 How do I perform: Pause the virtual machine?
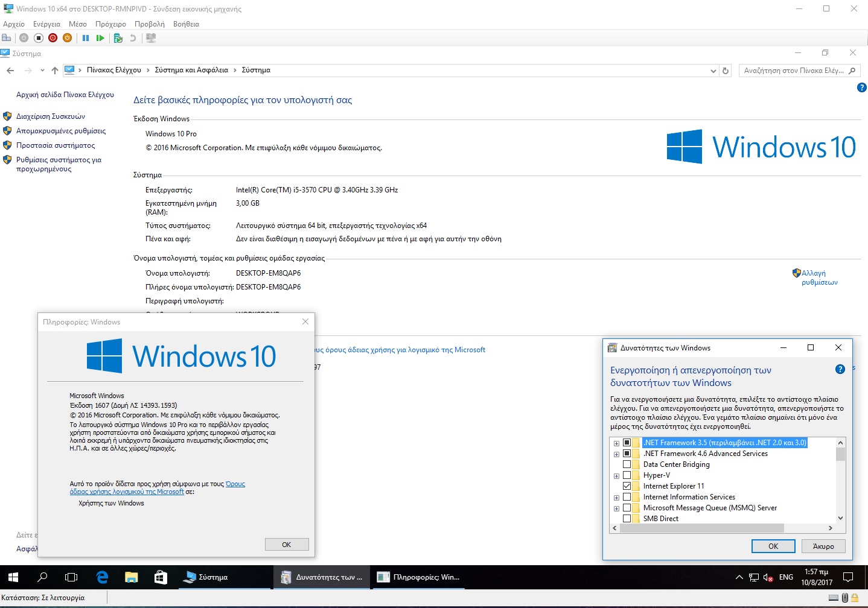point(86,38)
